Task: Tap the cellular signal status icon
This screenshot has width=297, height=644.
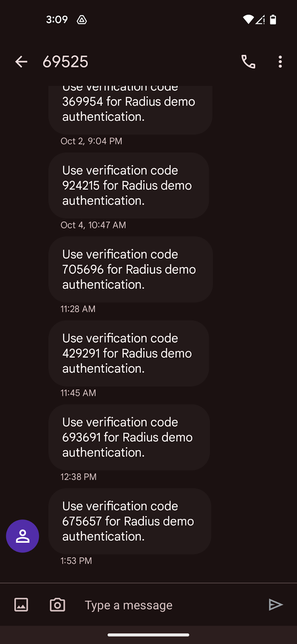Action: [x=260, y=19]
